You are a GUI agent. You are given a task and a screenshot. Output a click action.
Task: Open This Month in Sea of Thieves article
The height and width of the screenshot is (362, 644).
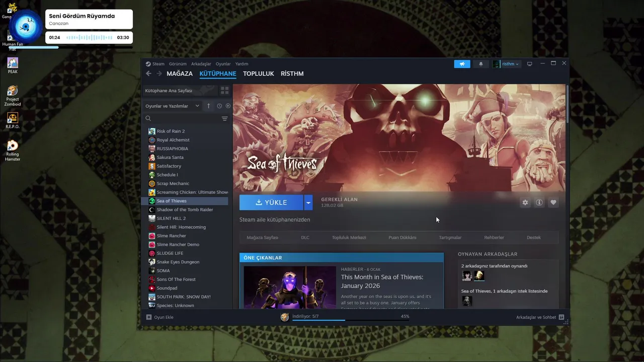[x=382, y=281]
